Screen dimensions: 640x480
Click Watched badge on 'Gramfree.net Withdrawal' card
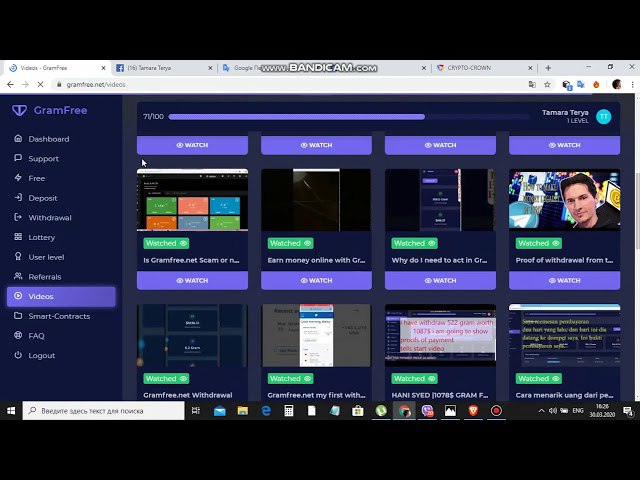click(166, 378)
